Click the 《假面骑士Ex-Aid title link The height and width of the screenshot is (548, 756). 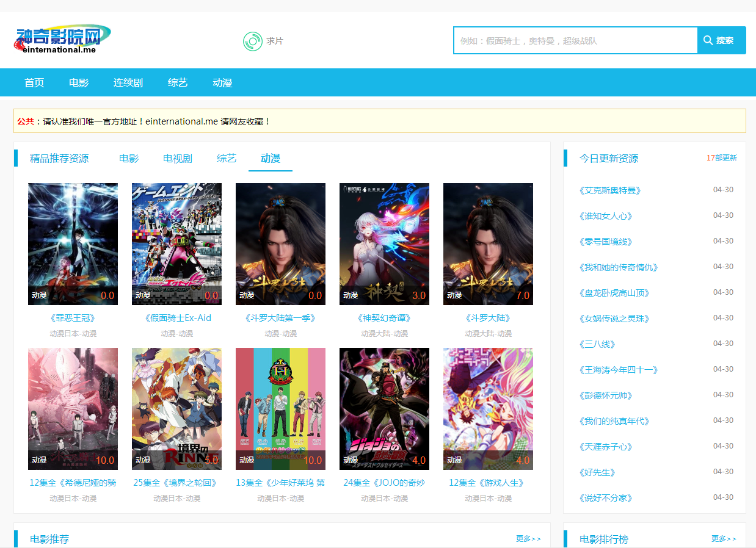[x=176, y=318]
